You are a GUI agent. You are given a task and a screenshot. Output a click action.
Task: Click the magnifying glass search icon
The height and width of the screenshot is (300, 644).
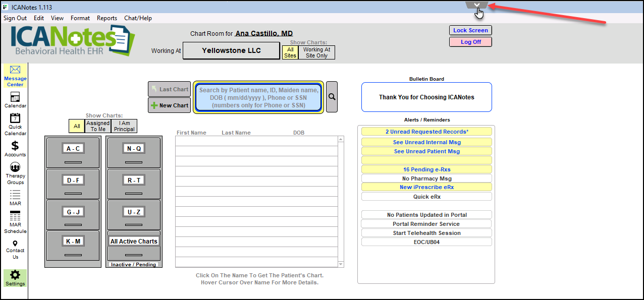pyautogui.click(x=332, y=97)
